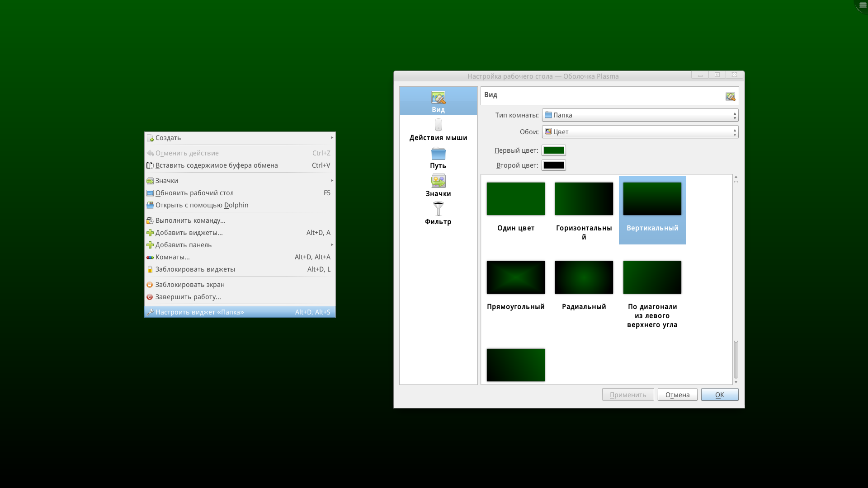
Task: Click the Отмена button
Action: click(x=677, y=395)
